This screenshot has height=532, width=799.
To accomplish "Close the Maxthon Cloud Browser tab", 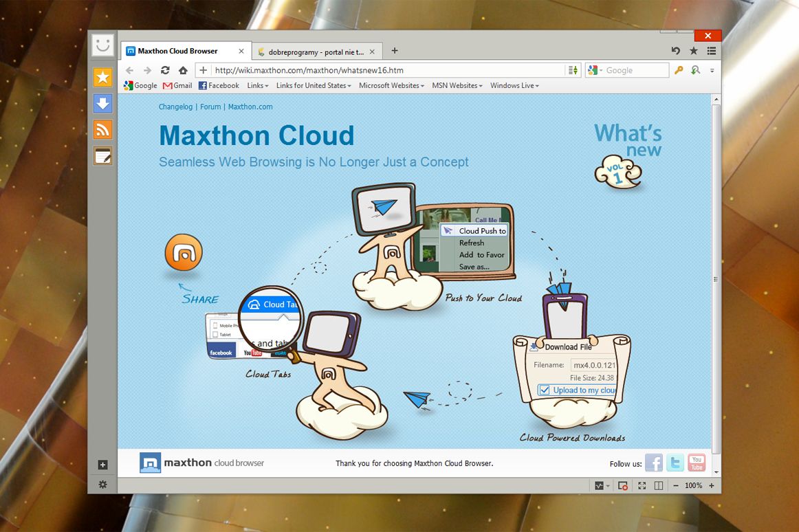I will (241, 51).
